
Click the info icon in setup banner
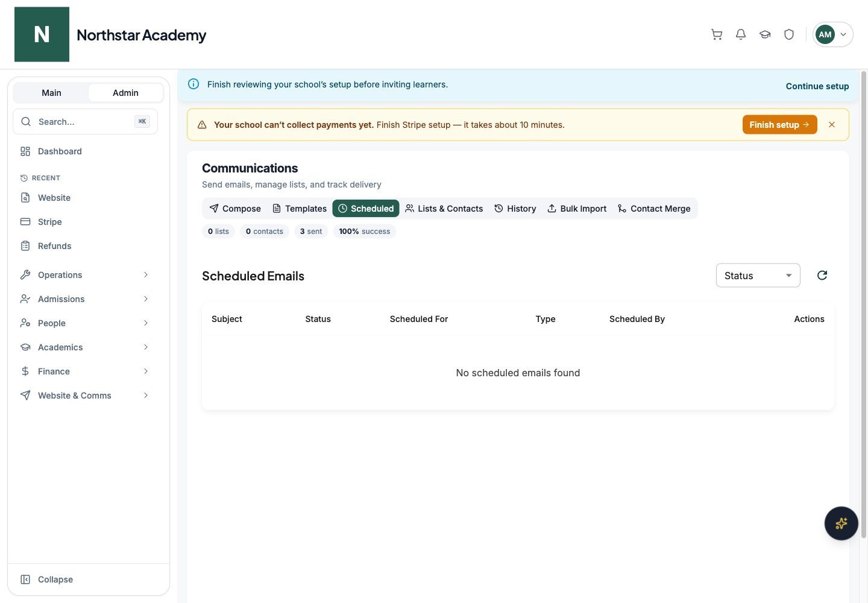tap(193, 84)
